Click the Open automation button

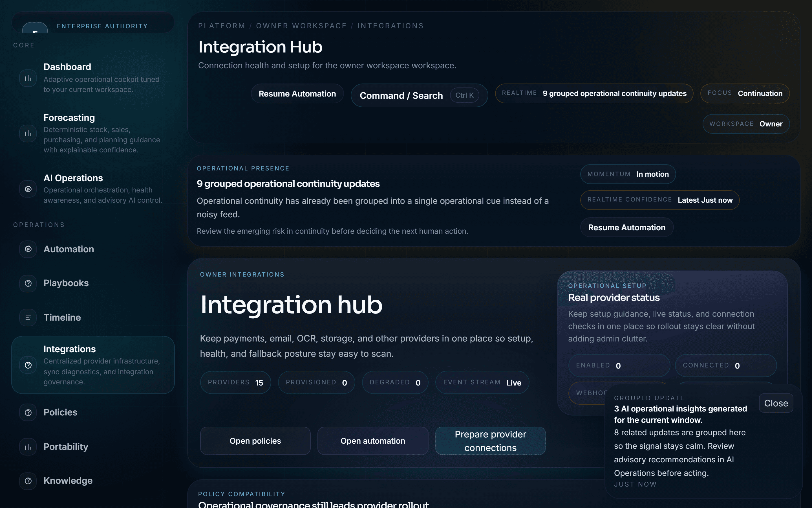point(373,441)
